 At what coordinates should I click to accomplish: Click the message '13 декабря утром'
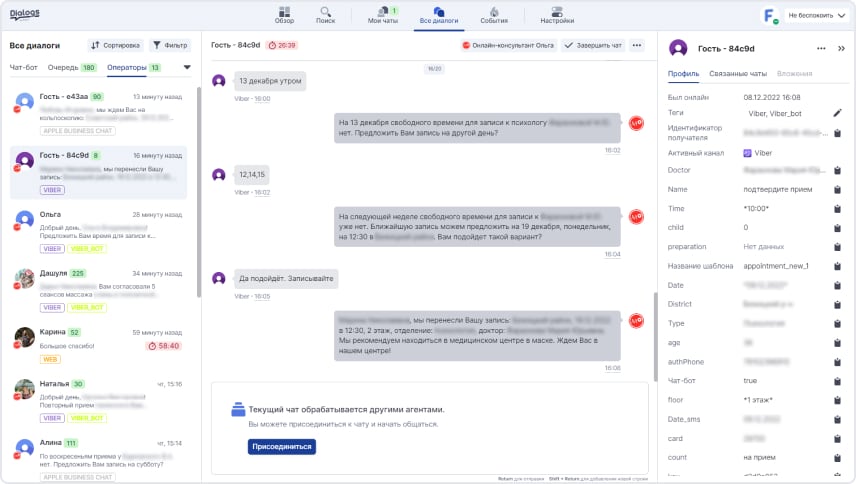pos(270,81)
